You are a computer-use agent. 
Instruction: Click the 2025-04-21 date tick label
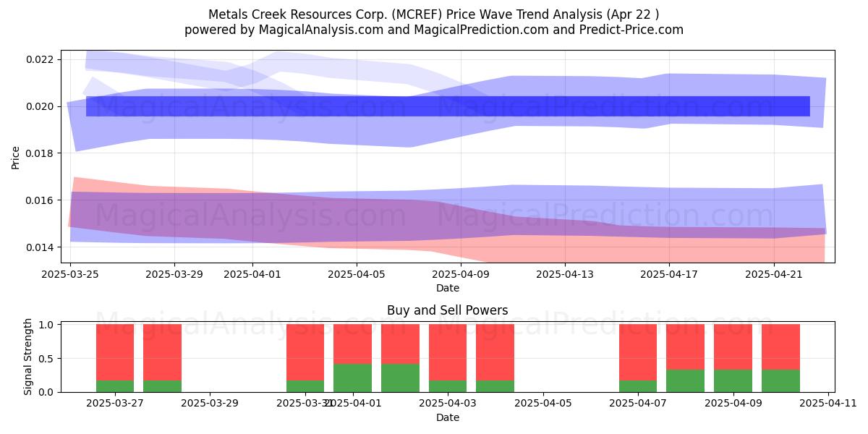(774, 274)
